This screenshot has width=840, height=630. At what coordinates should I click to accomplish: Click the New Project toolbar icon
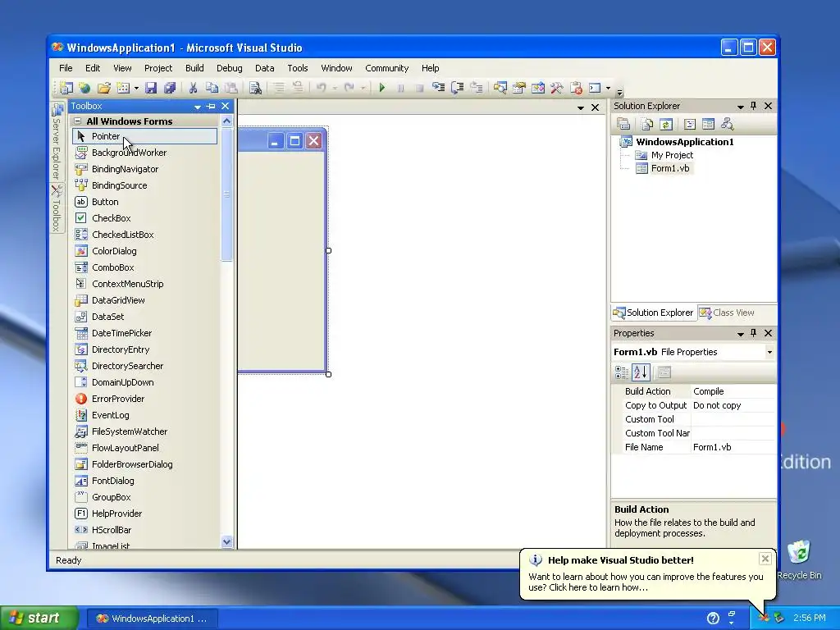66,87
